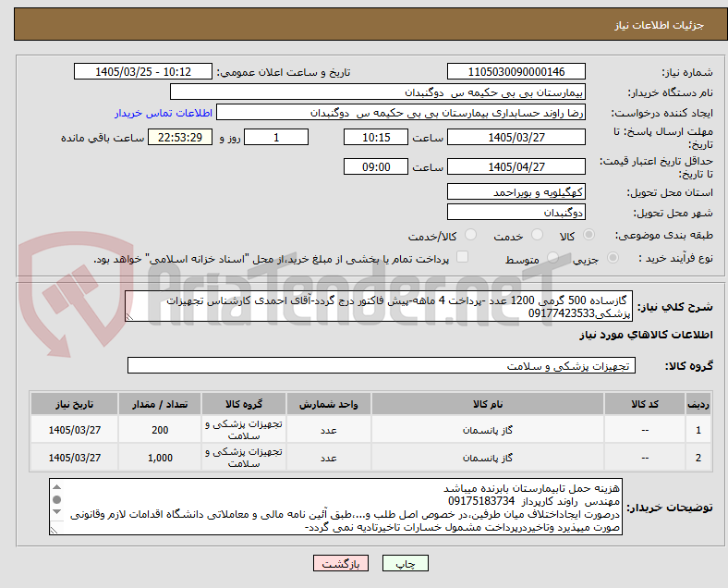Screen dimensions: 728x588
Task: Click the resize handle of description textarea
Action: [x=129, y=317]
